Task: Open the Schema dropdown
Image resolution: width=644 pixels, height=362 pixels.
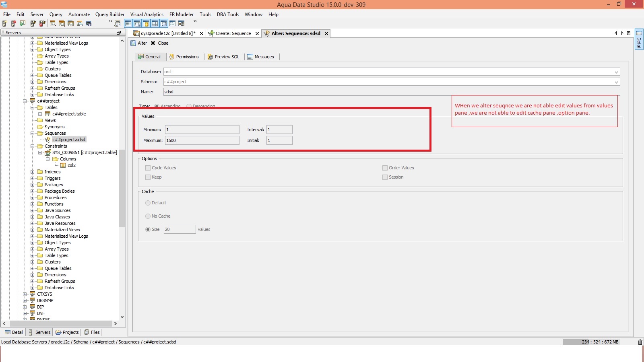Action: pos(616,82)
